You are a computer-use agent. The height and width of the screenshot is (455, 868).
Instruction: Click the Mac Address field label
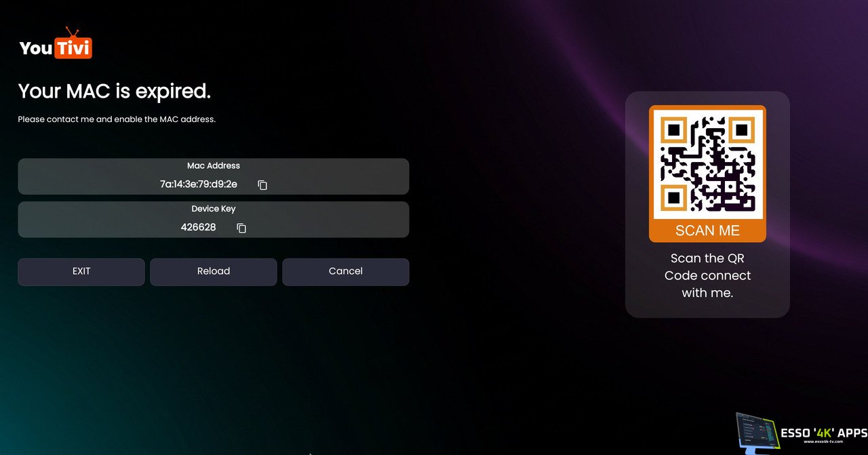(x=214, y=165)
